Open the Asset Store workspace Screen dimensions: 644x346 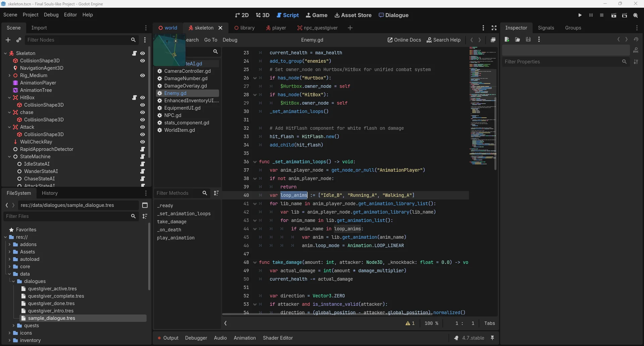[353, 15]
